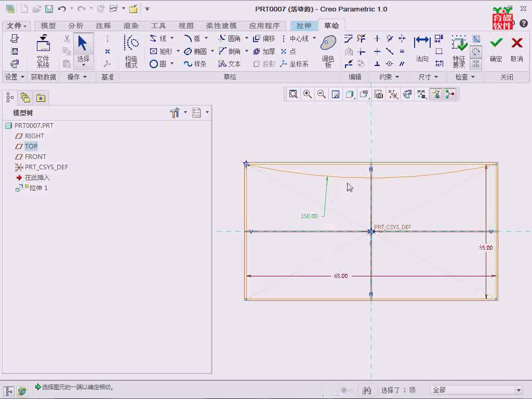Select the Ellipse (椭圆) sketch tool
This screenshot has width=532, height=399.
[195, 51]
